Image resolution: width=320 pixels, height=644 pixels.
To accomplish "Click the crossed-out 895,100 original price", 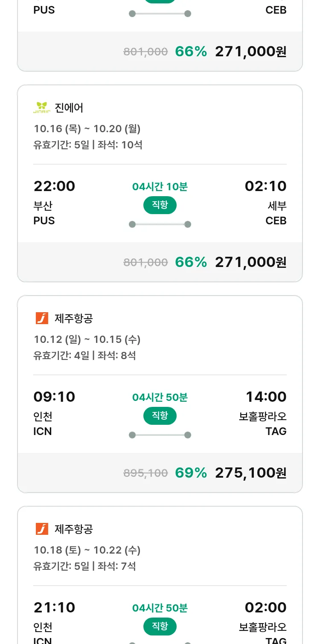I will pos(145,473).
